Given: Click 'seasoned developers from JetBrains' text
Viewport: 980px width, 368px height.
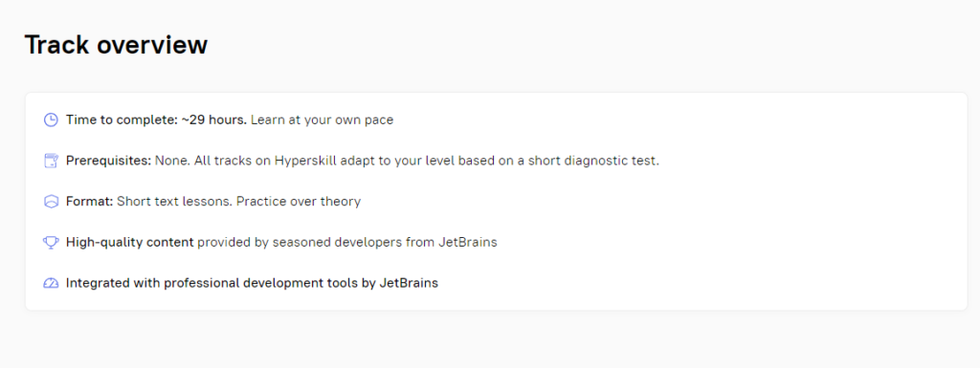Looking at the screenshot, I should point(385,242).
